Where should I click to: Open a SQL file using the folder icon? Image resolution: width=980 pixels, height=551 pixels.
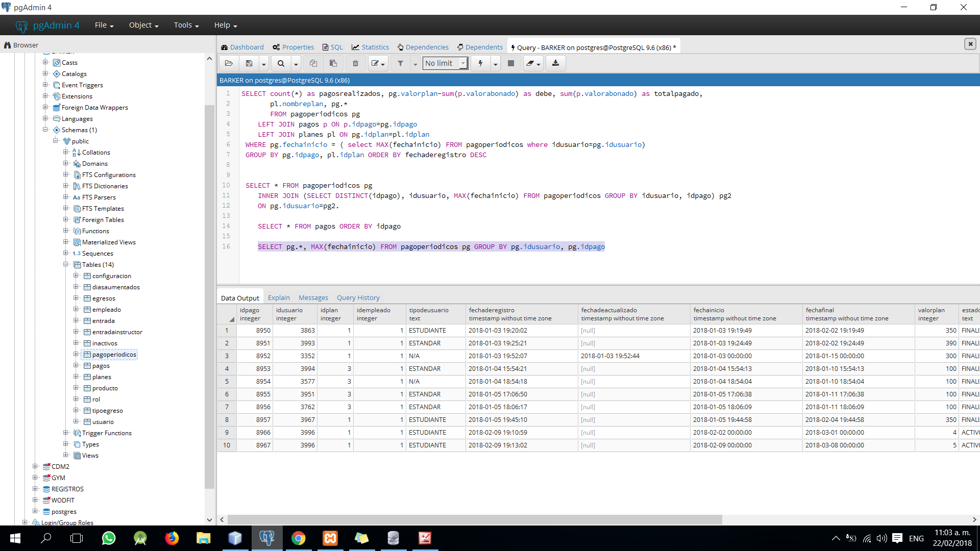coord(229,63)
